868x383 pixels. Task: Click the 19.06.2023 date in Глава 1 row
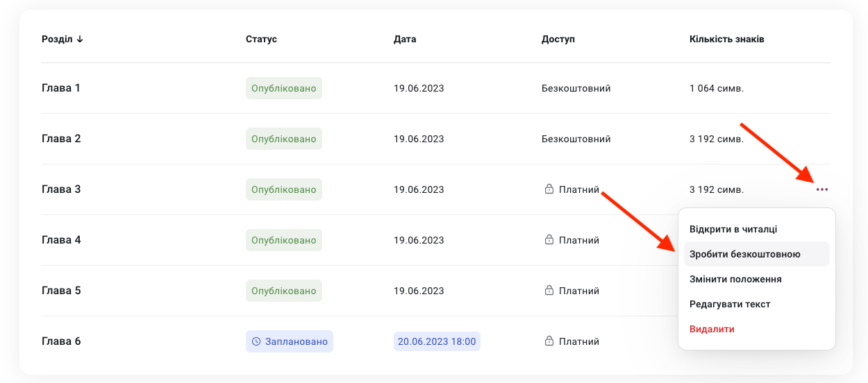point(419,88)
